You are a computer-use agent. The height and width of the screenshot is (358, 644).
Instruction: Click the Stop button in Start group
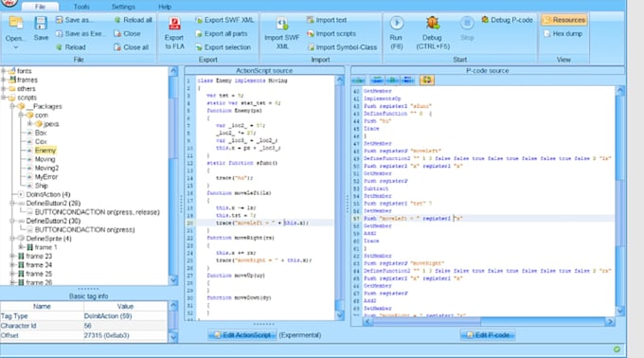click(467, 28)
